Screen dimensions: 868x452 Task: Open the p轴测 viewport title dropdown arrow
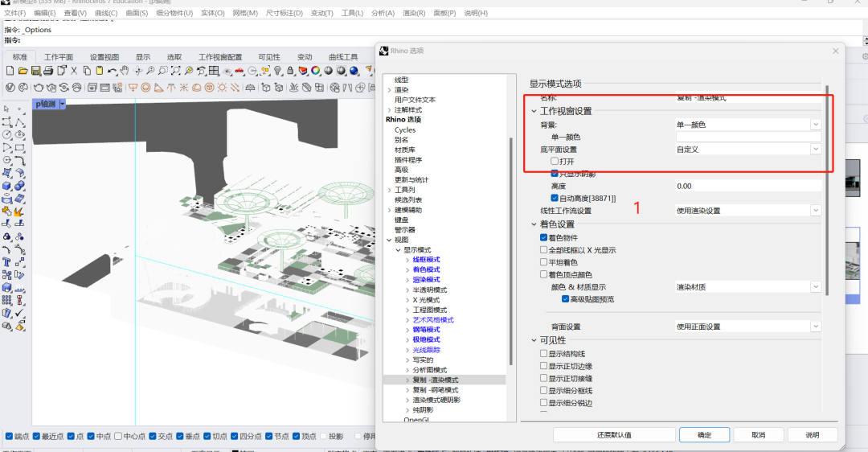pos(63,104)
